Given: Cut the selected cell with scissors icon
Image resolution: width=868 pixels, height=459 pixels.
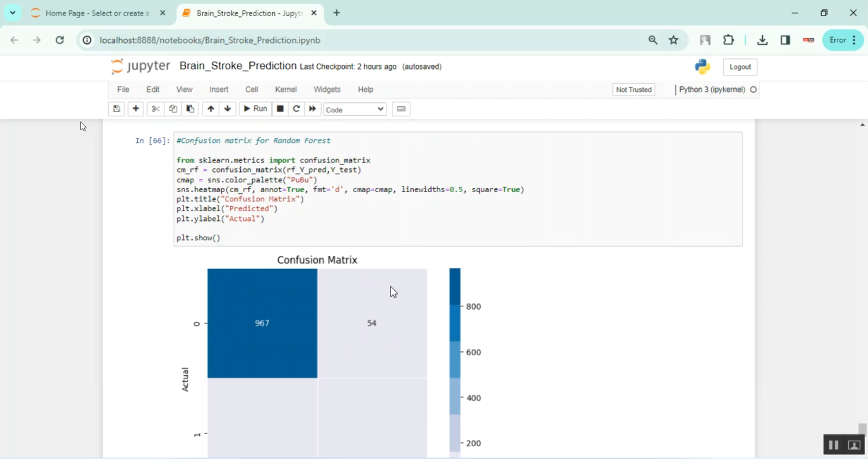Looking at the screenshot, I should click(x=155, y=109).
